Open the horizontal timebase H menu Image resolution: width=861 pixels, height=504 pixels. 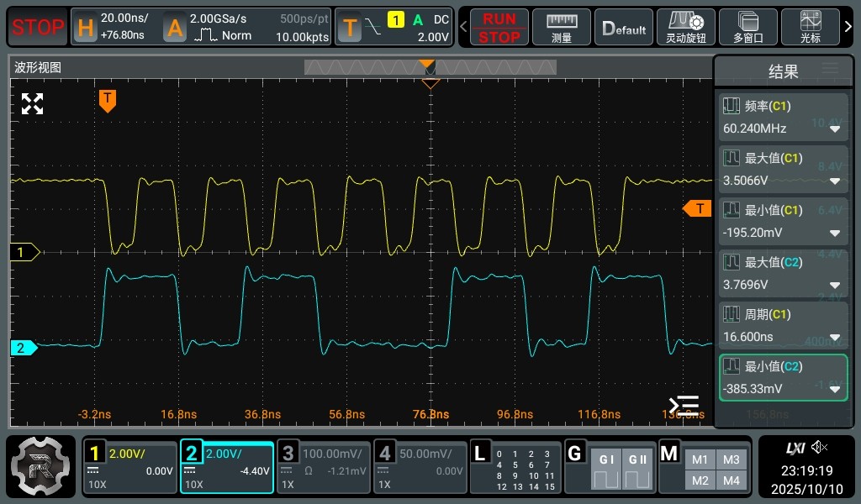tap(116, 28)
